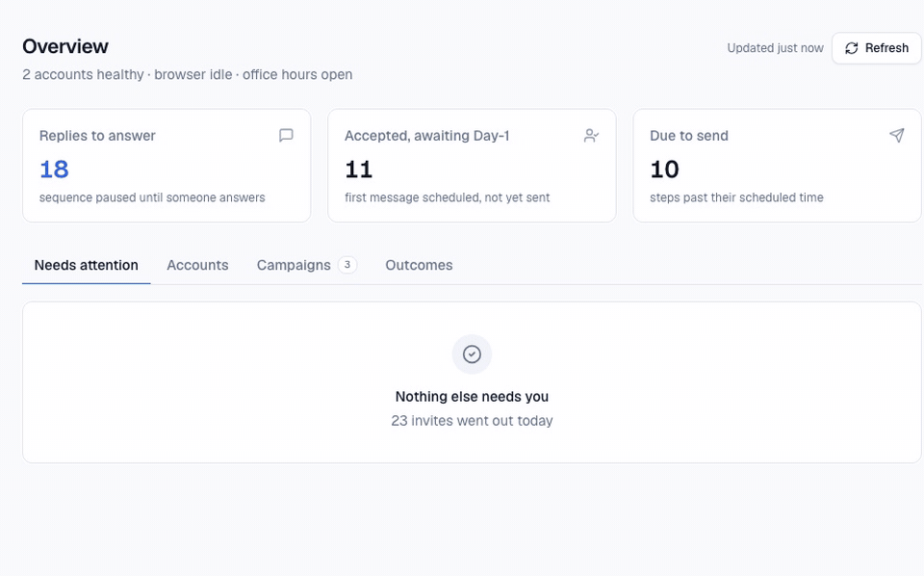Viewport: 924px width, 576px height.
Task: Click 'sequence paused until someone answers' text
Action: [x=152, y=197]
